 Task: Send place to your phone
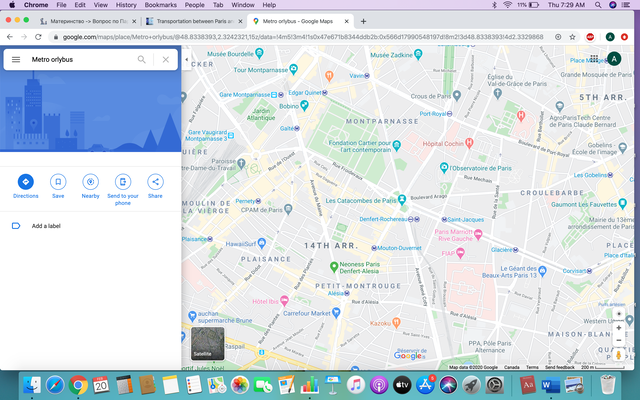click(x=123, y=189)
